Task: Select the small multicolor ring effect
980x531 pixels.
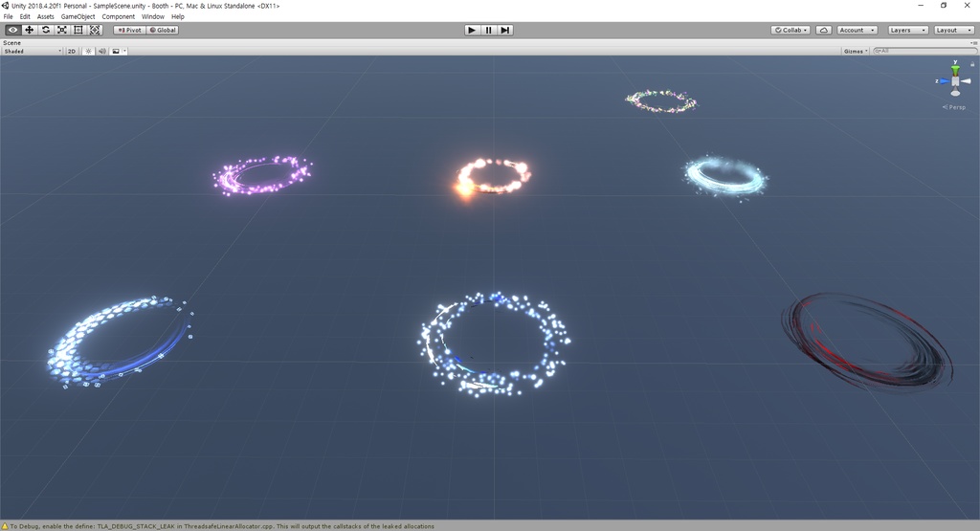Action: point(660,100)
